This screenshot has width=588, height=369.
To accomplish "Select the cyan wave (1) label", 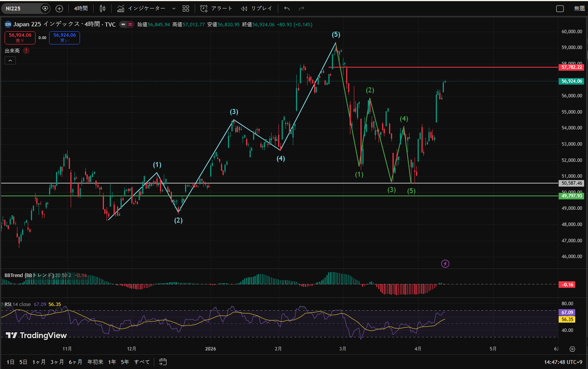I will click(x=157, y=165).
